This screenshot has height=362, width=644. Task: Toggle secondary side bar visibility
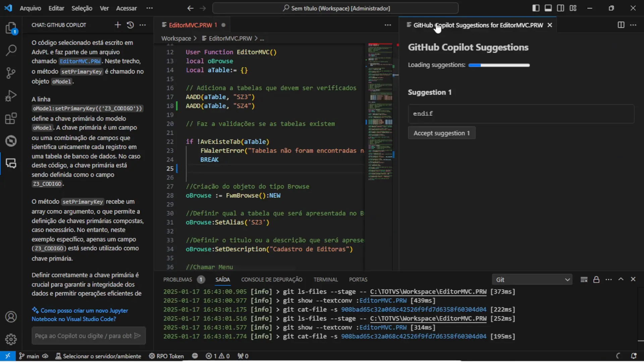coord(560,8)
